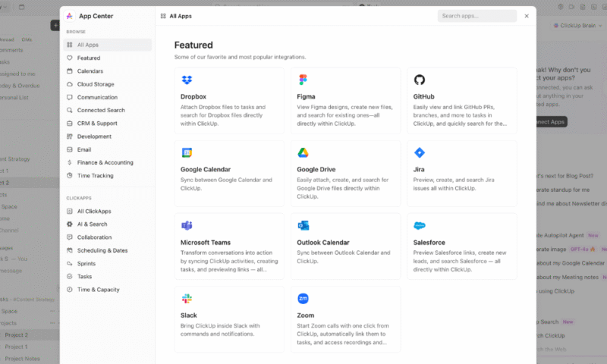The width and height of the screenshot is (607, 364).
Task: Open the Google Calendar card title
Action: (x=205, y=169)
